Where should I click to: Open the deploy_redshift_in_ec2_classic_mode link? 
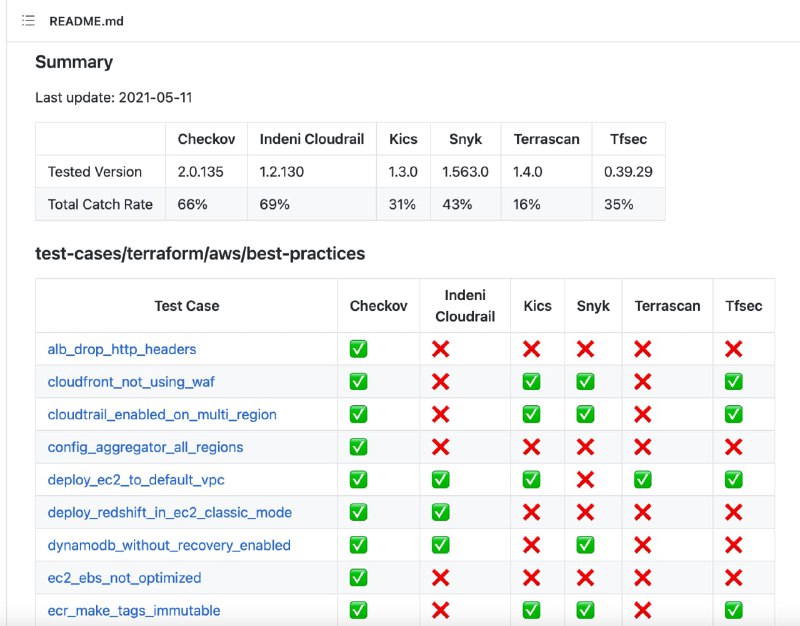(x=170, y=513)
